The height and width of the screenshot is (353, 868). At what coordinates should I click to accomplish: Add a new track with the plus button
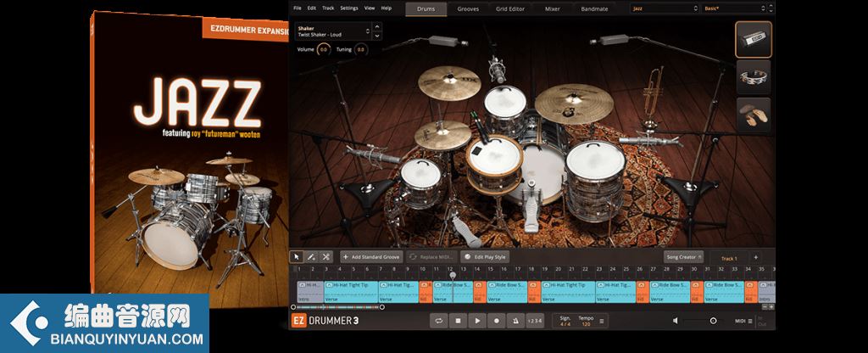click(x=755, y=258)
